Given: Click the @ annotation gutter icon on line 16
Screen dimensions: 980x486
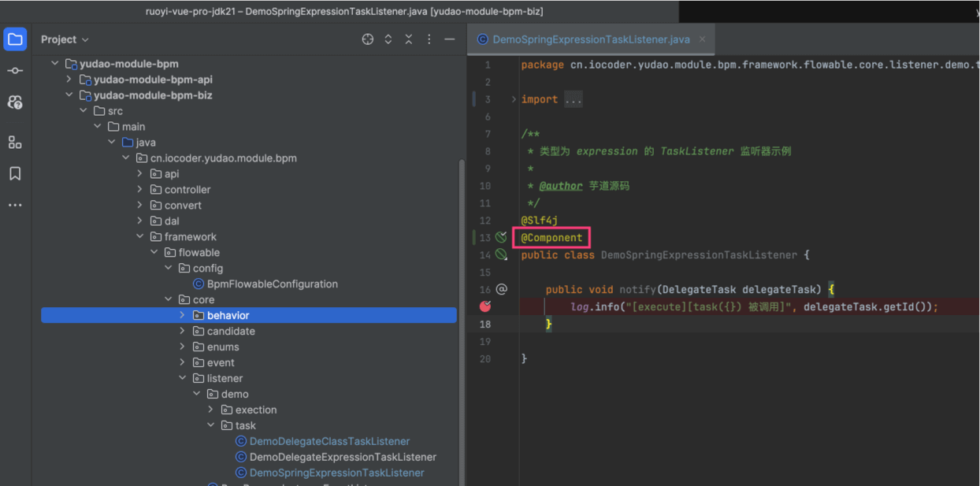Looking at the screenshot, I should 502,289.
